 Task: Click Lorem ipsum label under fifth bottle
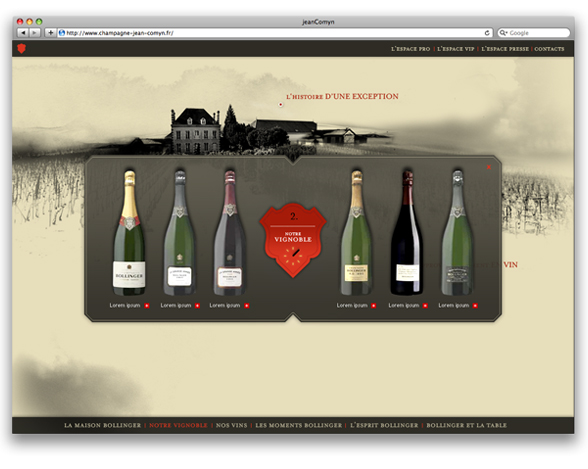(404, 306)
